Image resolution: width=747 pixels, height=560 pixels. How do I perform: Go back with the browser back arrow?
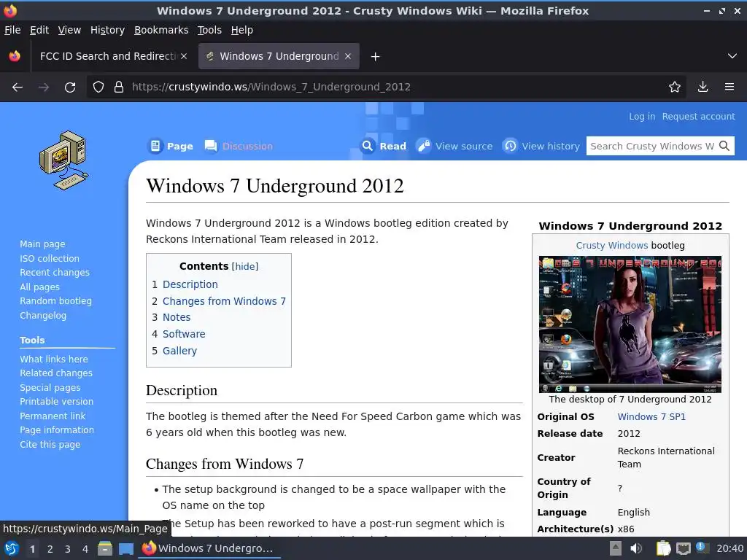[18, 87]
